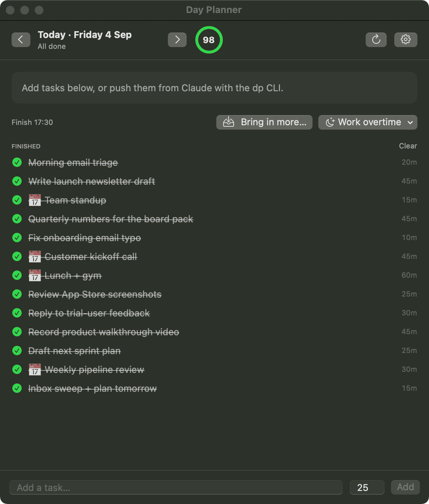Uncheck Review App Store screenshots
The width and height of the screenshot is (429, 504).
tap(17, 294)
